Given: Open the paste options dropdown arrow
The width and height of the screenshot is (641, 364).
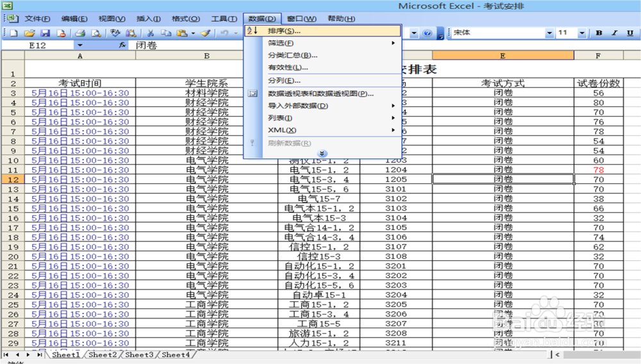Looking at the screenshot, I should [193, 33].
